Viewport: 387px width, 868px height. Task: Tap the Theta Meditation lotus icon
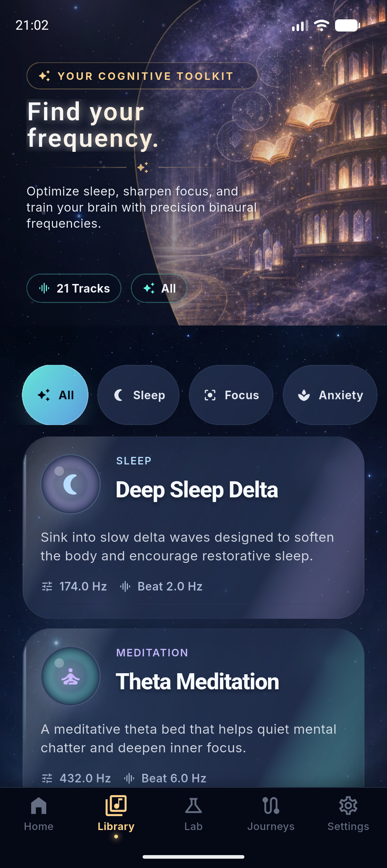[71, 676]
